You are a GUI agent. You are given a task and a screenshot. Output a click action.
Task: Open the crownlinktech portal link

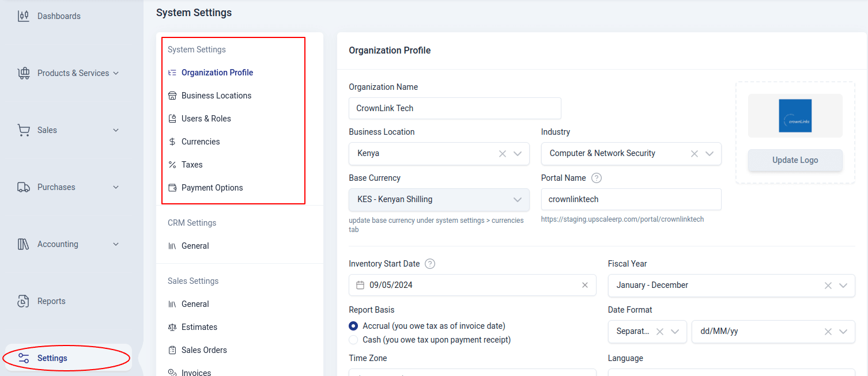[622, 219]
